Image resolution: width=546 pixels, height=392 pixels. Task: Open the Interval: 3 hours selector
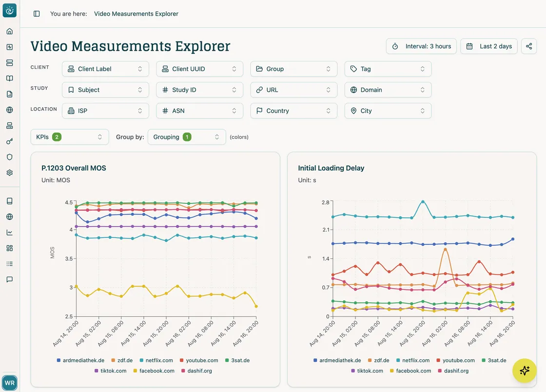421,46
